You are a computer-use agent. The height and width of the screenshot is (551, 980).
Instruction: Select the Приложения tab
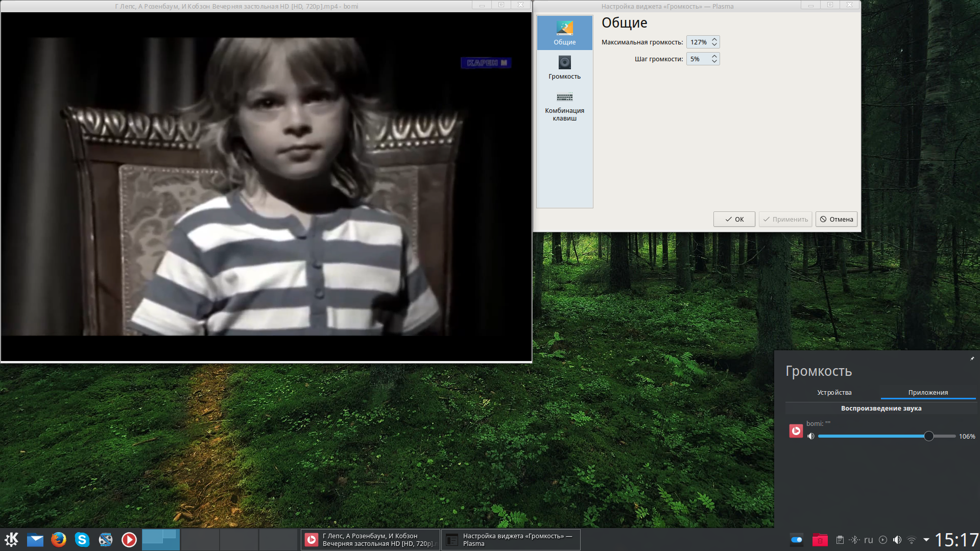coord(928,393)
